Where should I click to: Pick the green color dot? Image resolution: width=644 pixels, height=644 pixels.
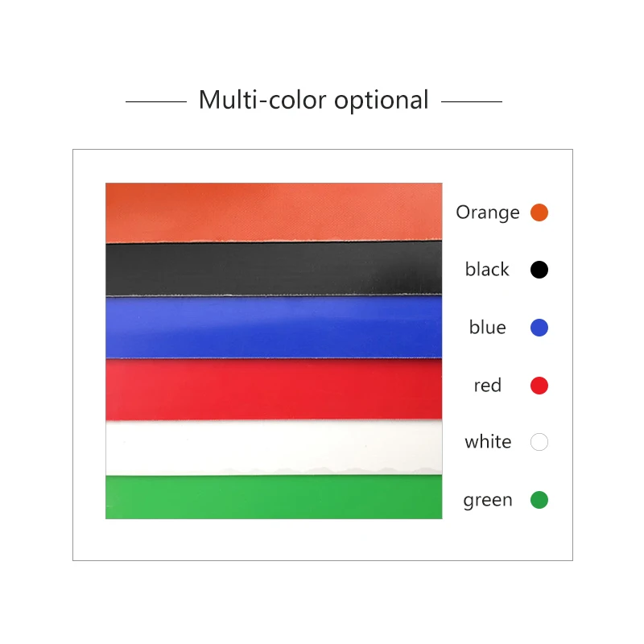(539, 500)
